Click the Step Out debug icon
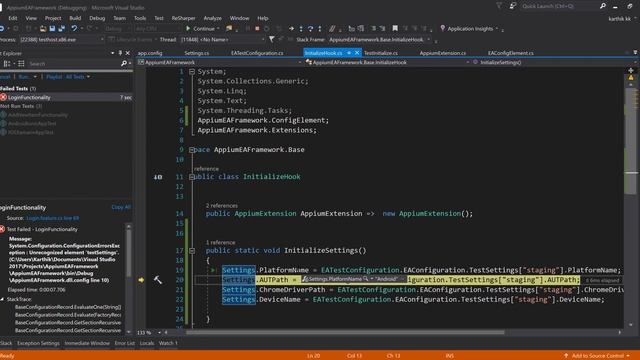 320,29
